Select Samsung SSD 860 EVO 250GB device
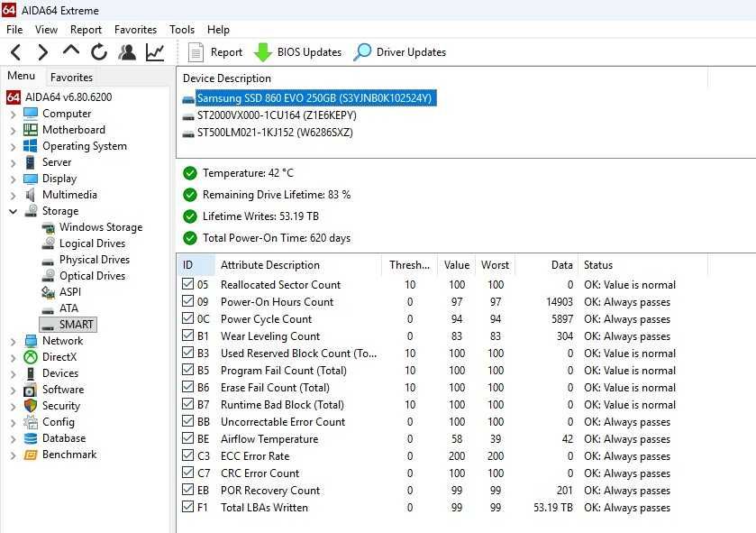This screenshot has width=756, height=533. (x=314, y=98)
